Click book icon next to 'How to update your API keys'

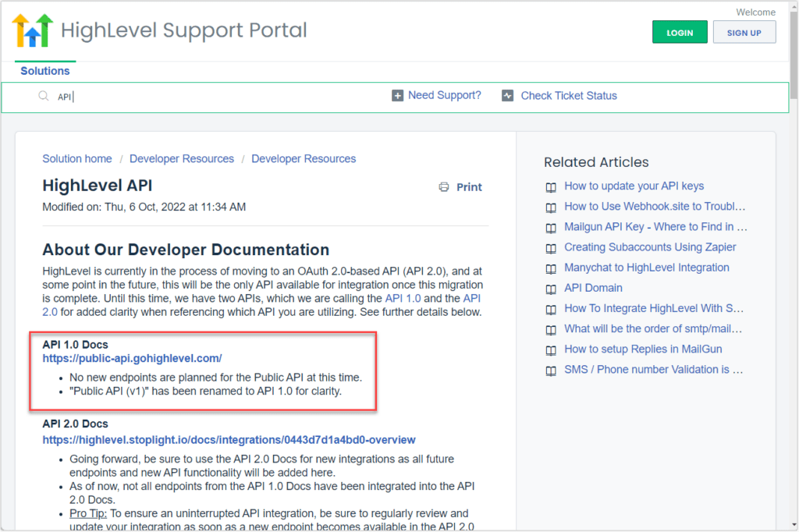551,187
